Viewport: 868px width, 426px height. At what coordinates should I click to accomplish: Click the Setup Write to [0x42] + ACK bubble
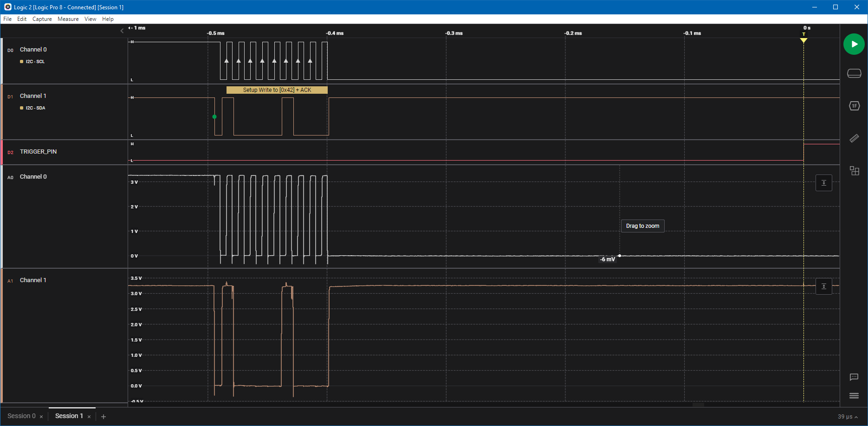coord(277,90)
